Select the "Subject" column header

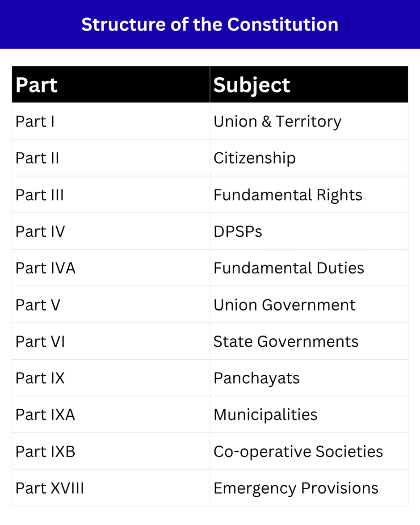[x=252, y=85]
